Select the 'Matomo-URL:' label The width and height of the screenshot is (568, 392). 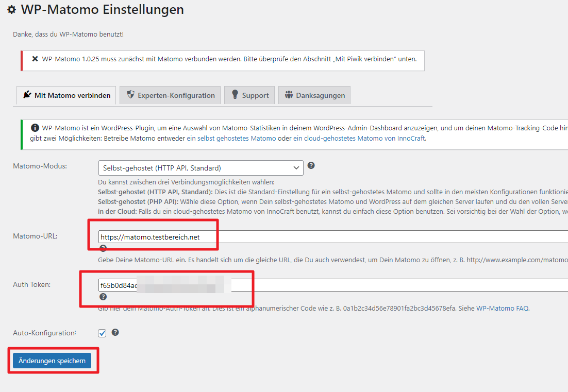click(x=35, y=236)
